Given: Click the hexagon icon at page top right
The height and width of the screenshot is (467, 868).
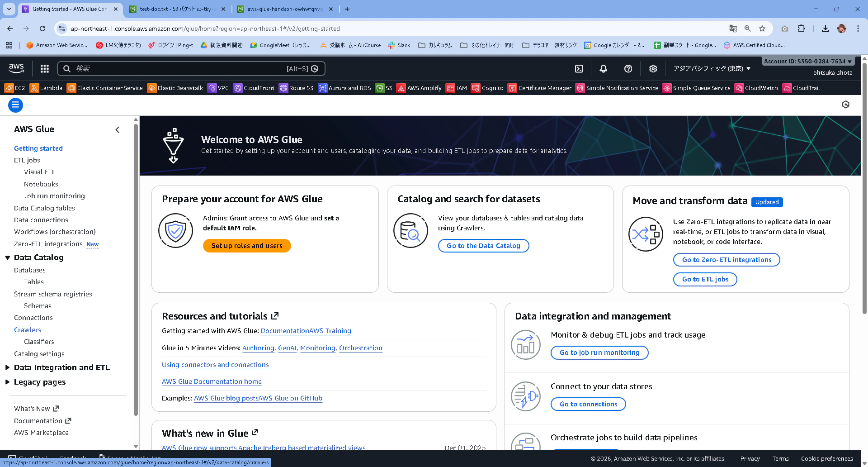Looking at the screenshot, I should point(845,105).
